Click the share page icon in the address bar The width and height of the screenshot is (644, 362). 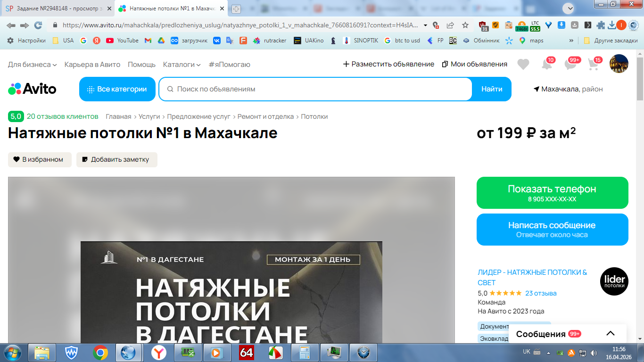(x=450, y=25)
